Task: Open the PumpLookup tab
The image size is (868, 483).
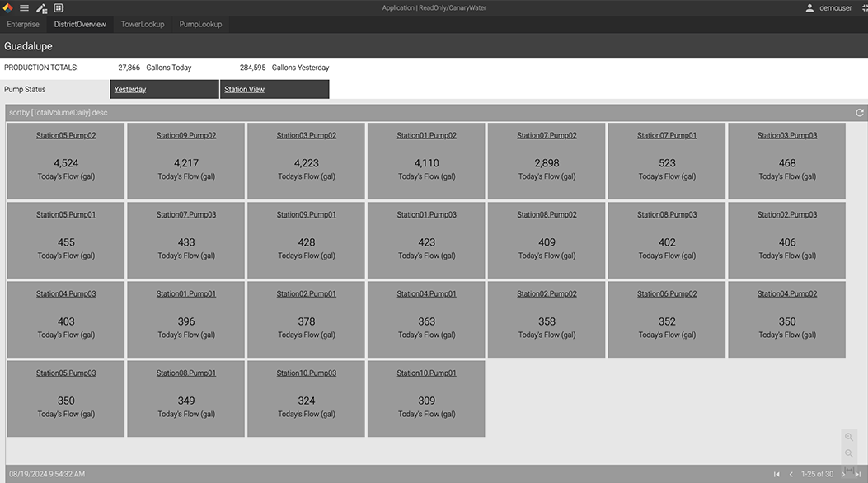Action: coord(200,25)
